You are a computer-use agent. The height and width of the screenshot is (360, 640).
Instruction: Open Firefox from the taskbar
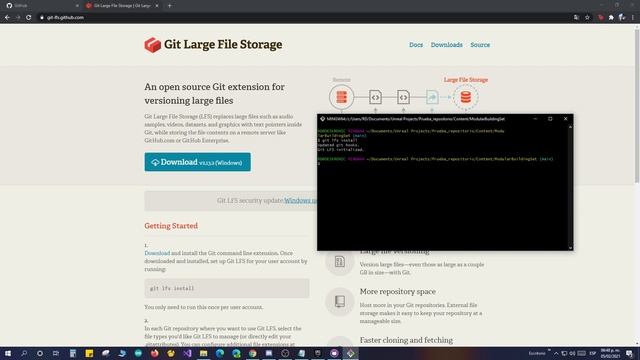tap(155, 353)
